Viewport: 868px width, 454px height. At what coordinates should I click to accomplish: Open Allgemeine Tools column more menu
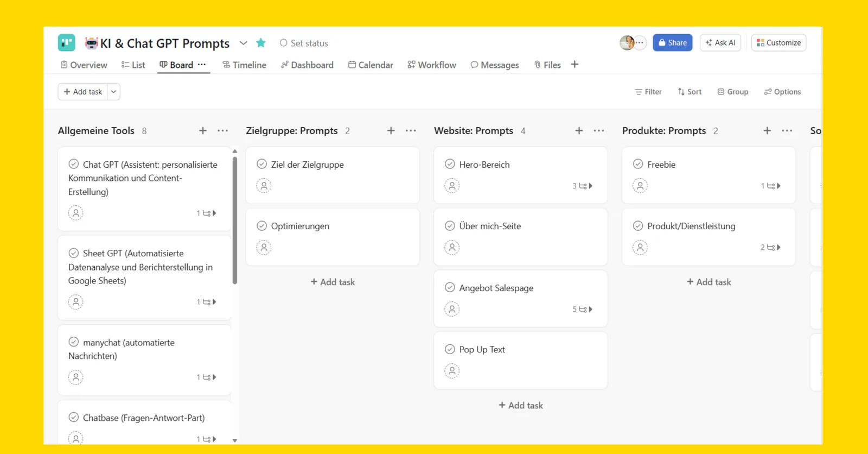pyautogui.click(x=222, y=130)
